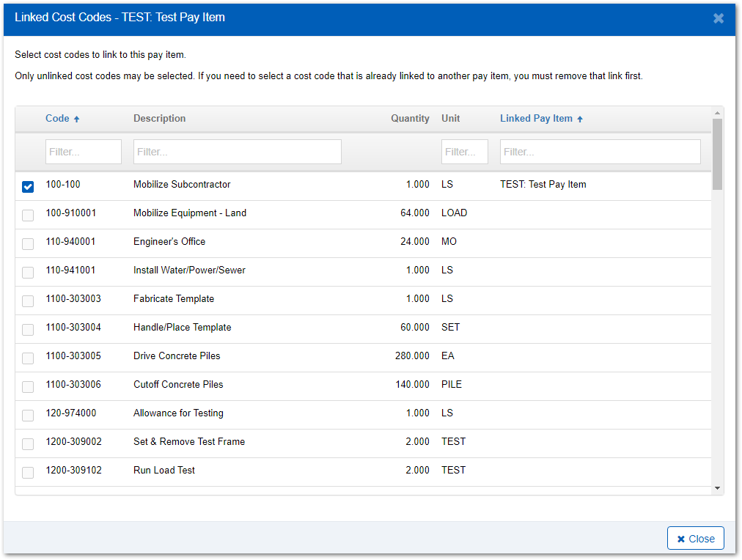Click the Description column header
This screenshot has height=560, width=742.
(159, 118)
